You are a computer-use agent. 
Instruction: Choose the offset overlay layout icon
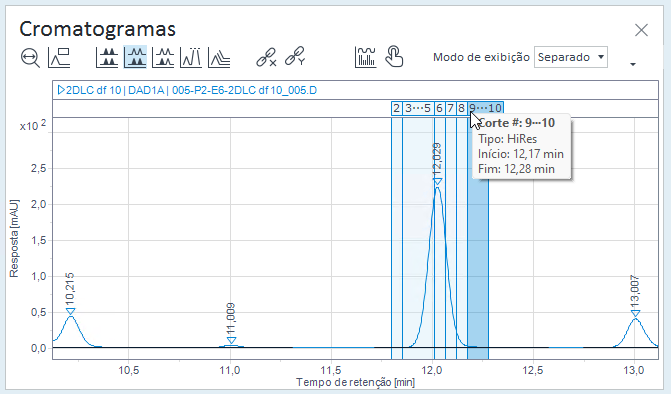(x=219, y=57)
